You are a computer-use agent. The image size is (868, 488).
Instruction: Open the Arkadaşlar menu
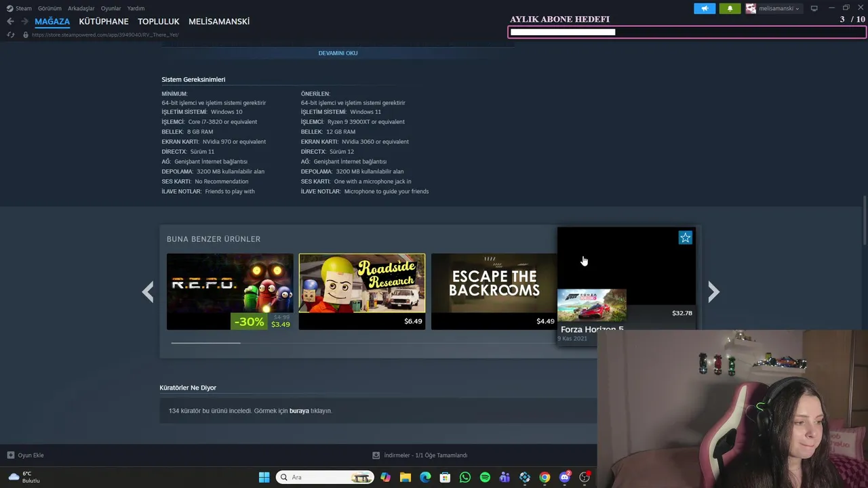(x=81, y=9)
